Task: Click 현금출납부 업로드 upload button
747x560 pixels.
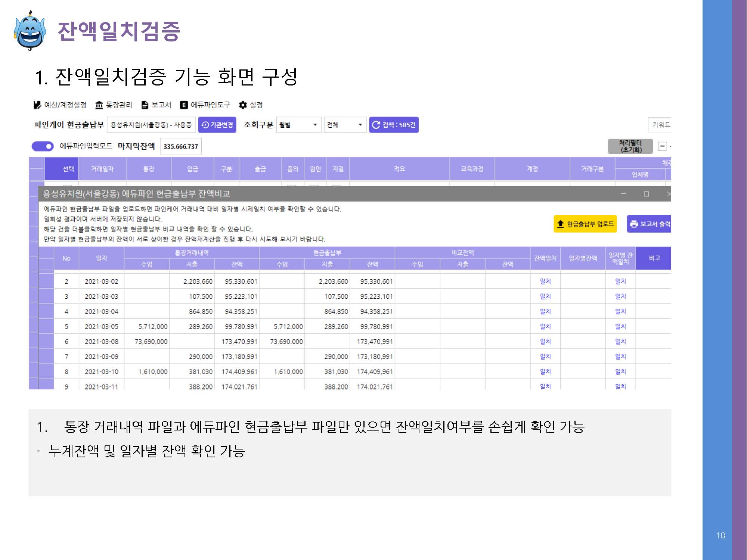Action: pos(585,224)
